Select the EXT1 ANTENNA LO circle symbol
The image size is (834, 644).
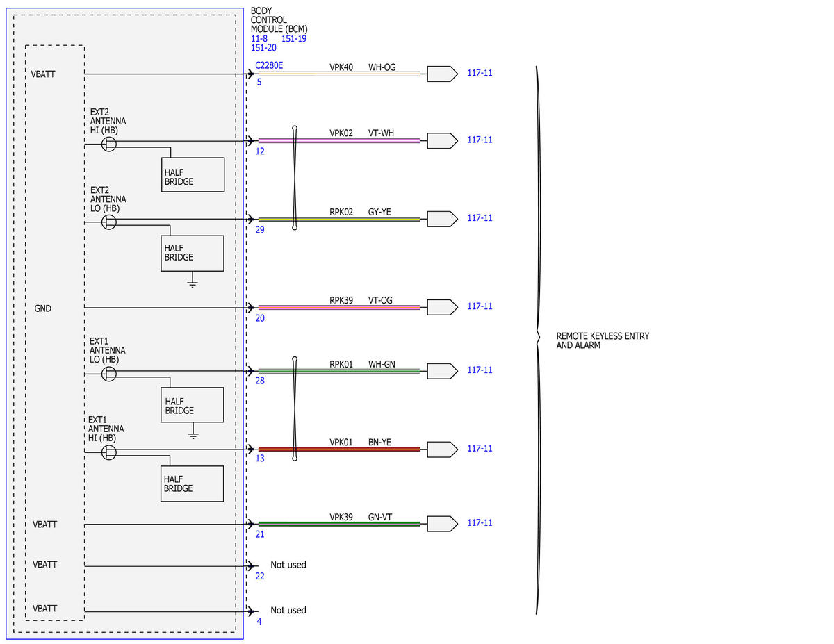[109, 374]
